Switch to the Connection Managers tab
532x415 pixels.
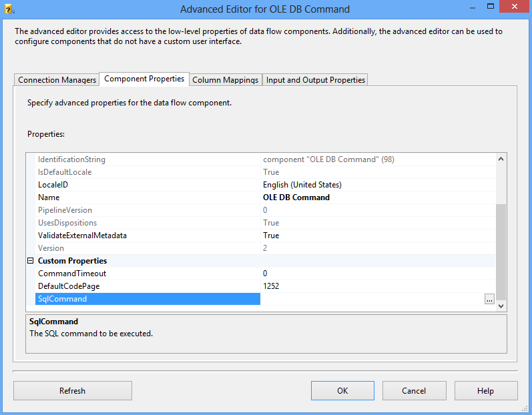click(x=57, y=80)
